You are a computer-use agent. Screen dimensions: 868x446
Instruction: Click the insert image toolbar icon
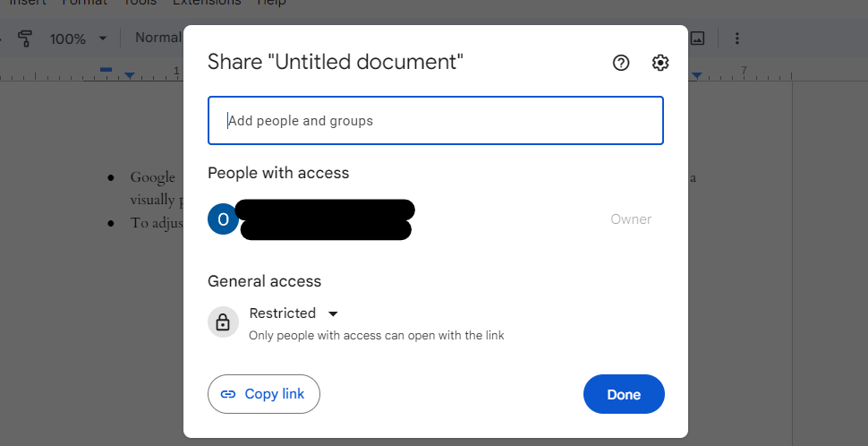pyautogui.click(x=697, y=39)
